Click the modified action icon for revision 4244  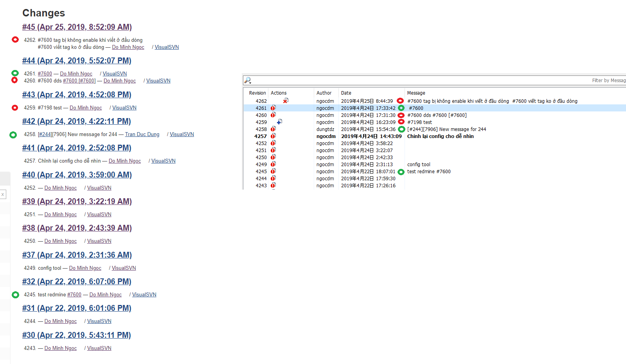click(273, 178)
